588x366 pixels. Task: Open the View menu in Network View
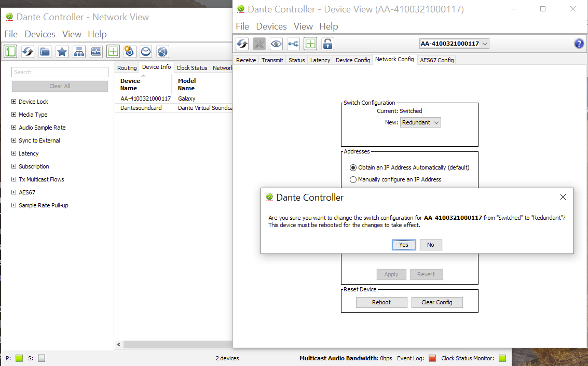72,34
